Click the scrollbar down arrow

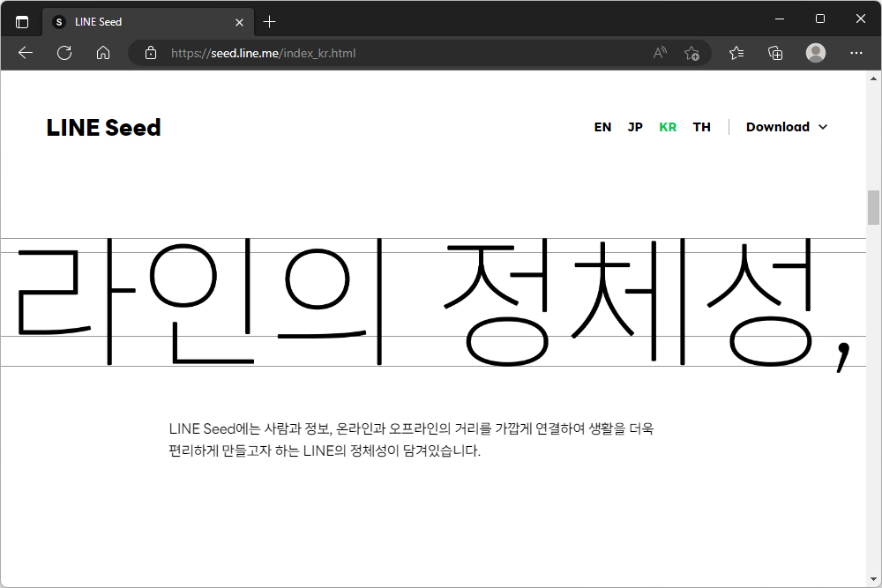pos(873,579)
